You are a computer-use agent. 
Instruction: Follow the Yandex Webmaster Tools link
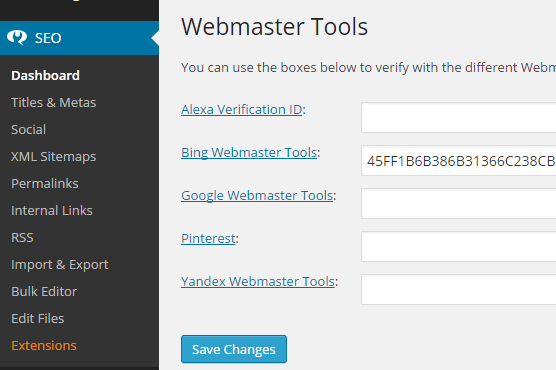point(258,281)
